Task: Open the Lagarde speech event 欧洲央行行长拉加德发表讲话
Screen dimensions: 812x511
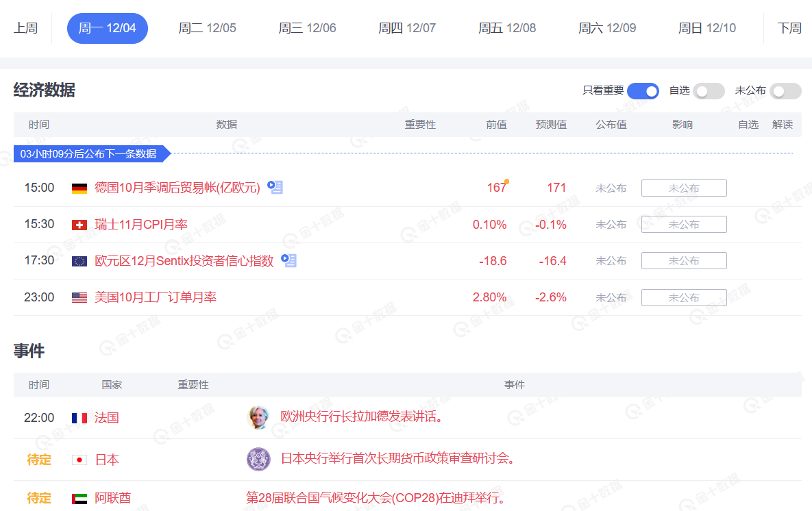Action: [x=361, y=419]
